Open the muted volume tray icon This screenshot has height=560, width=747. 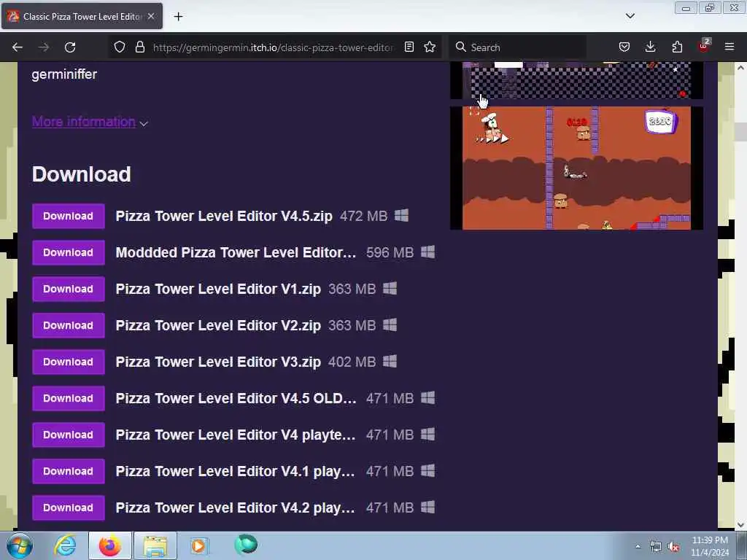pos(673,547)
